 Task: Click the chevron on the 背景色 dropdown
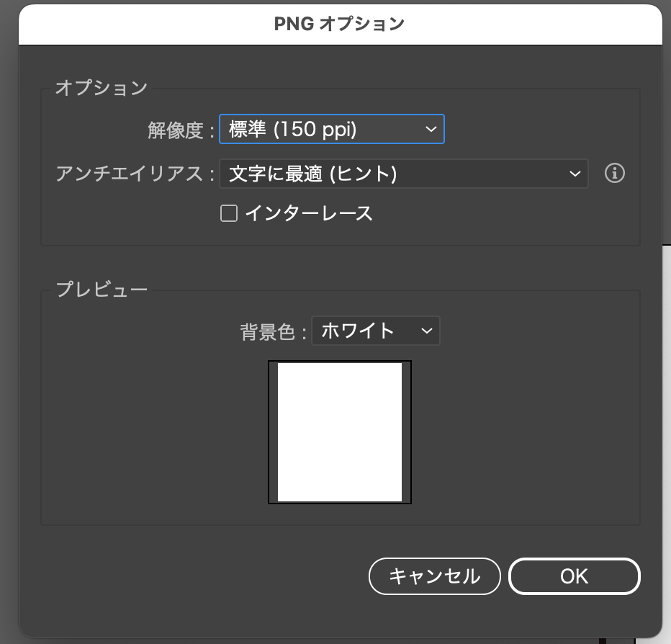426,331
